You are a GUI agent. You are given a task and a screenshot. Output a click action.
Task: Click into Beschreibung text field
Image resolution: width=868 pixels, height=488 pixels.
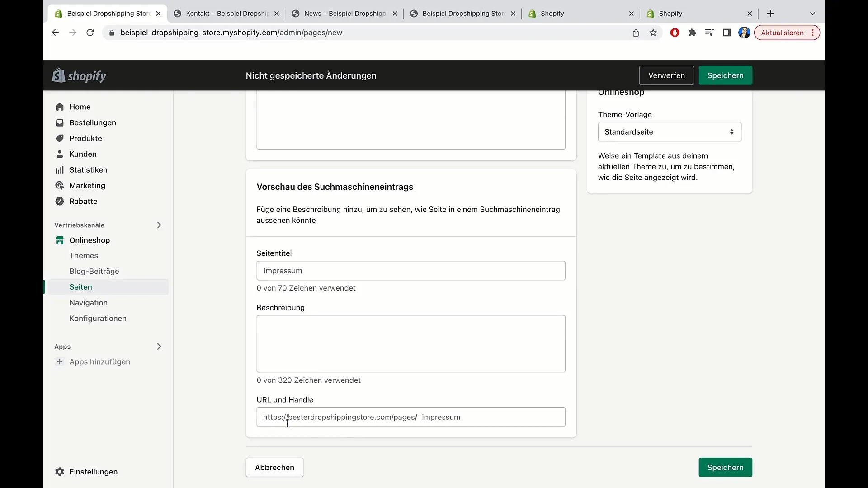(x=411, y=343)
